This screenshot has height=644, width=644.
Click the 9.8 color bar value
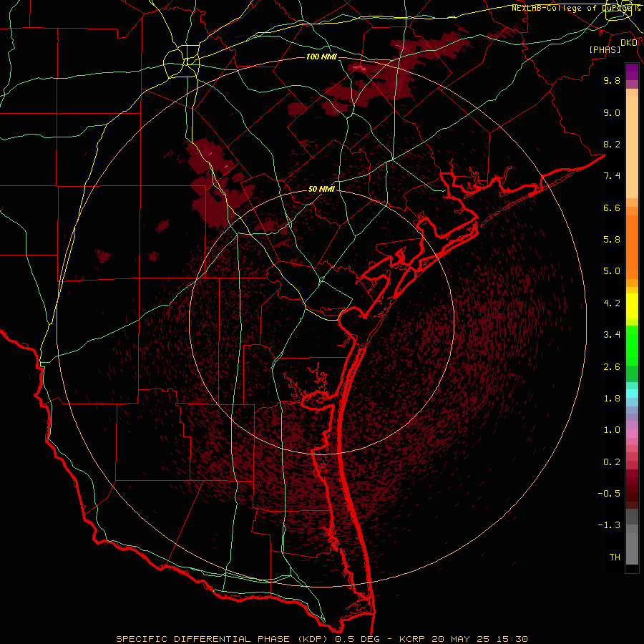click(612, 80)
